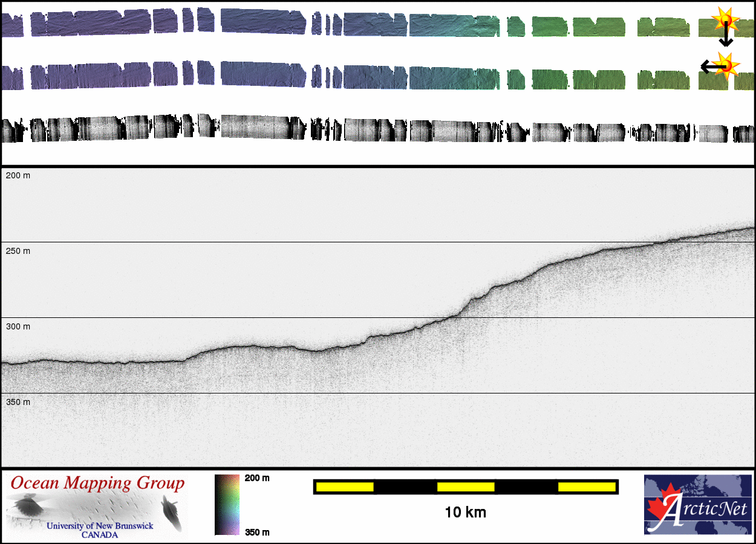Viewport: 756px width, 544px height.
Task: Click the '300 m' depth gridline label
Action: 18,326
